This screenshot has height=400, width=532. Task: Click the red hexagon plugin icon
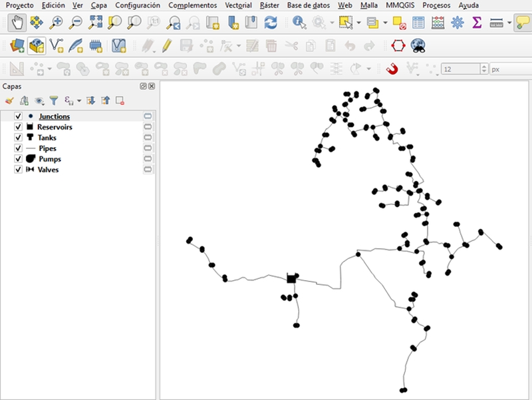click(398, 45)
